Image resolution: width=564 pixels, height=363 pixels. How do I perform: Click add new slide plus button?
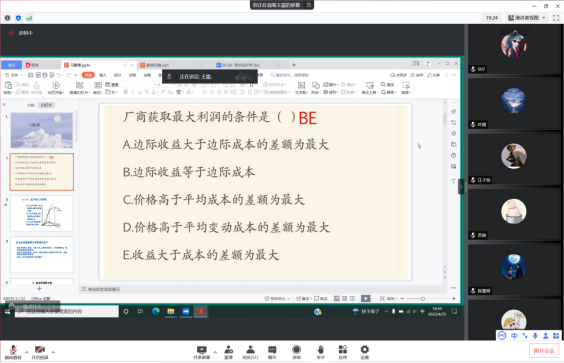pos(39,289)
